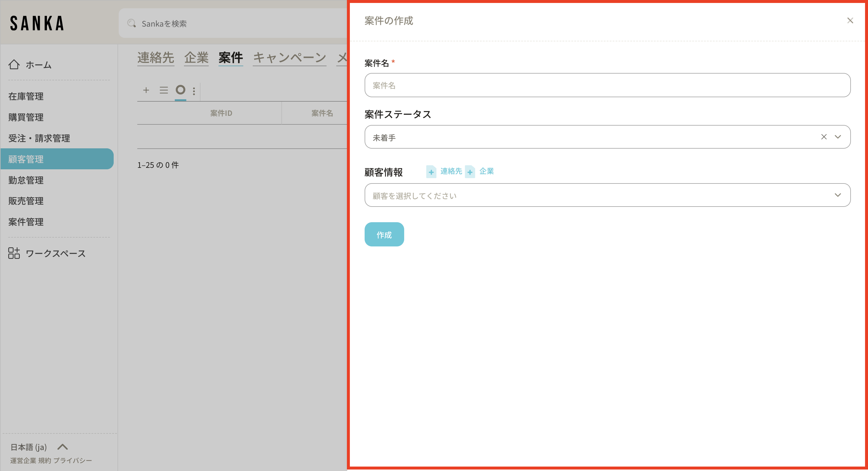Click the Home house icon
868x471 pixels.
click(x=14, y=64)
